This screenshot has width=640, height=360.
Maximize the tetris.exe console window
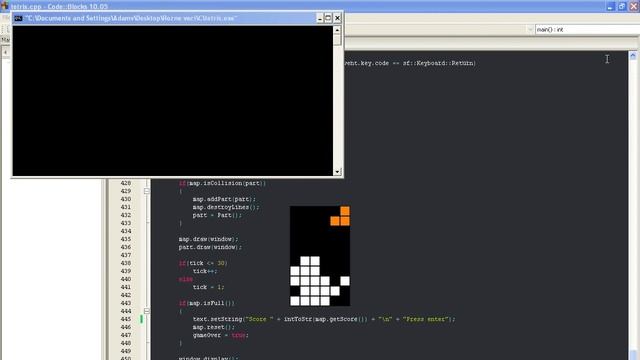coord(328,18)
